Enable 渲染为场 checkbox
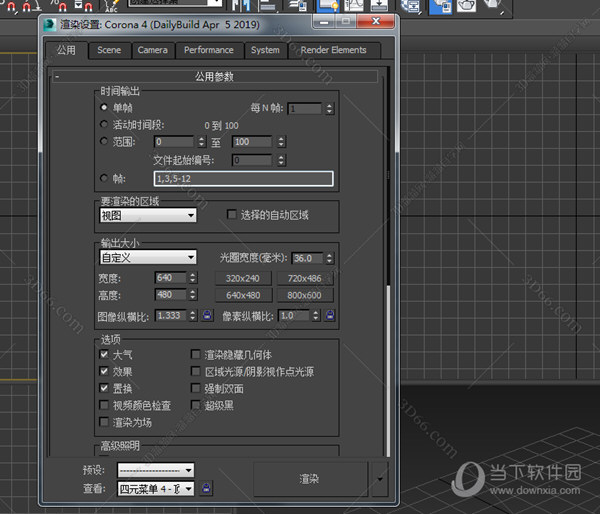 (104, 422)
